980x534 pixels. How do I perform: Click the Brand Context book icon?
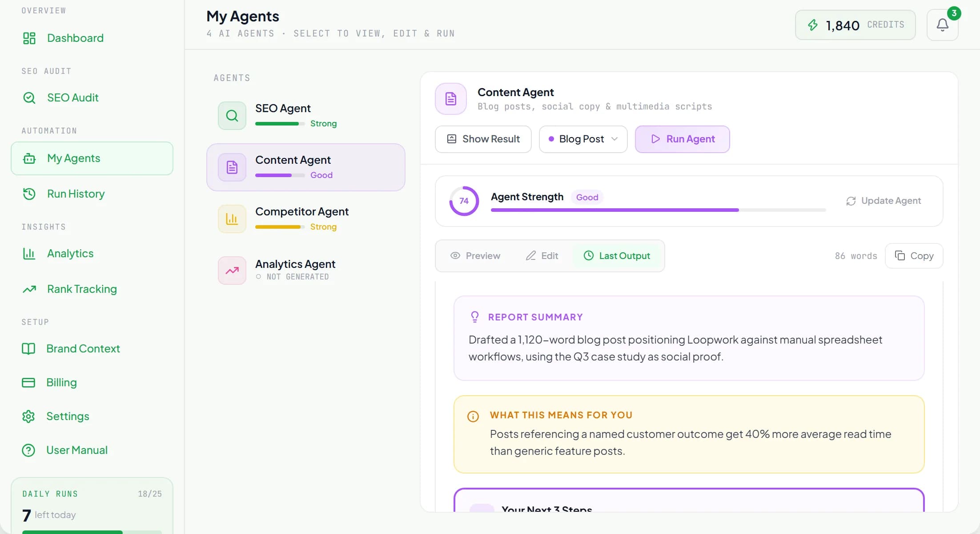pos(28,349)
